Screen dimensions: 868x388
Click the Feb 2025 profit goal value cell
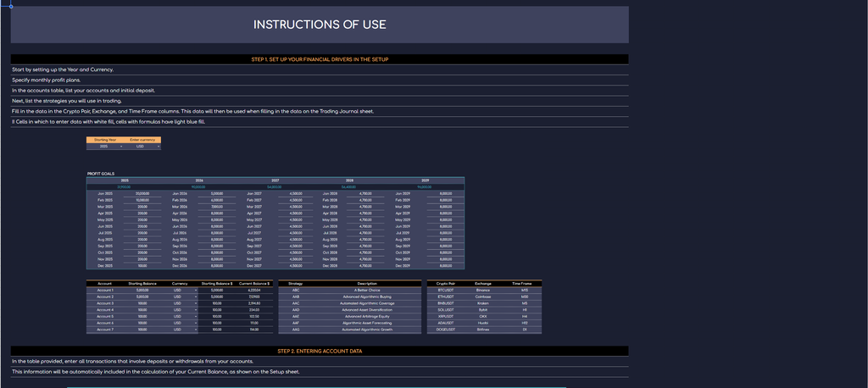(x=142, y=201)
